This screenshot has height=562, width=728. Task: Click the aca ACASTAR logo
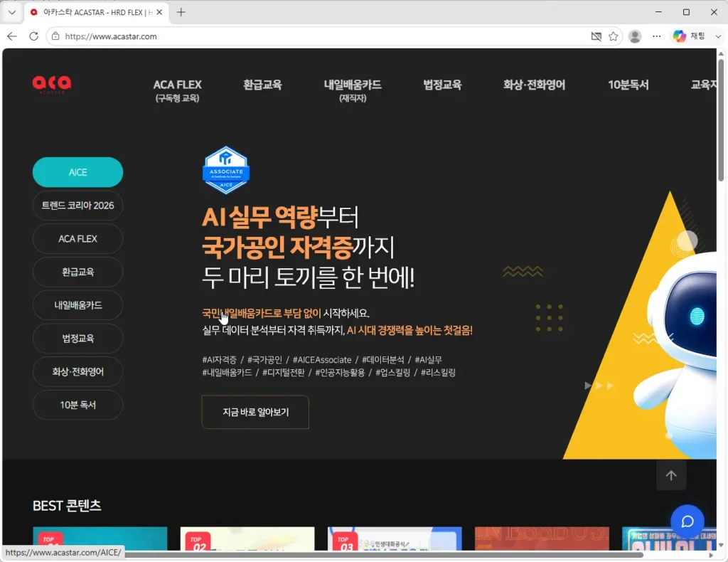(x=52, y=85)
